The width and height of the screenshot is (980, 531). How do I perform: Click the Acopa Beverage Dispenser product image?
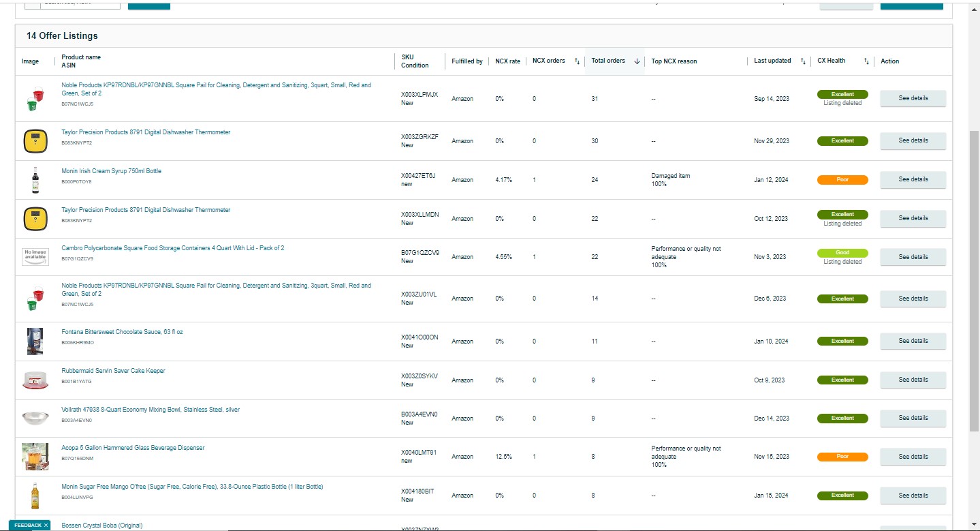point(35,457)
